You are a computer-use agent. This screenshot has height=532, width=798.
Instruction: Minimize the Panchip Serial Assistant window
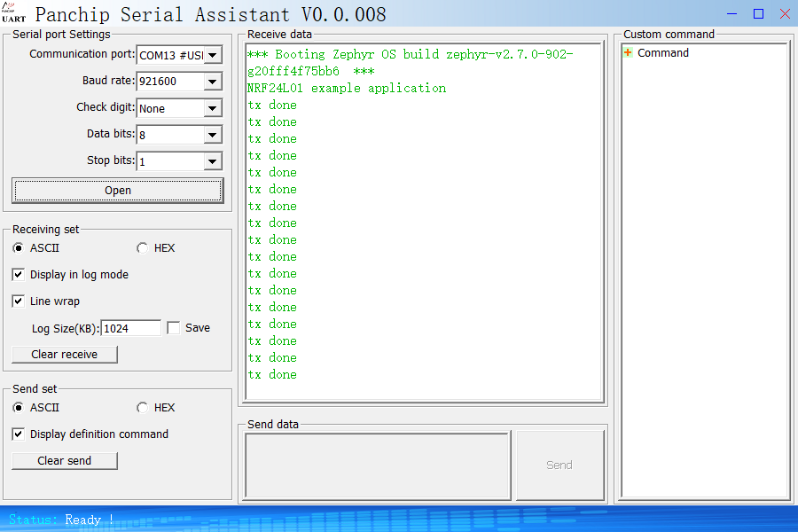tap(731, 14)
